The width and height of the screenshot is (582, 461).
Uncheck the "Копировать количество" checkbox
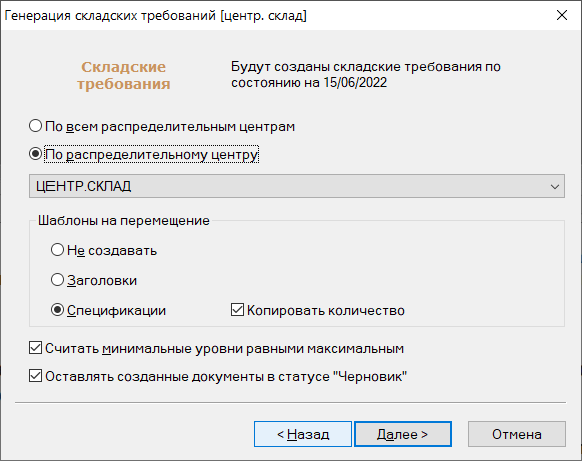click(237, 310)
